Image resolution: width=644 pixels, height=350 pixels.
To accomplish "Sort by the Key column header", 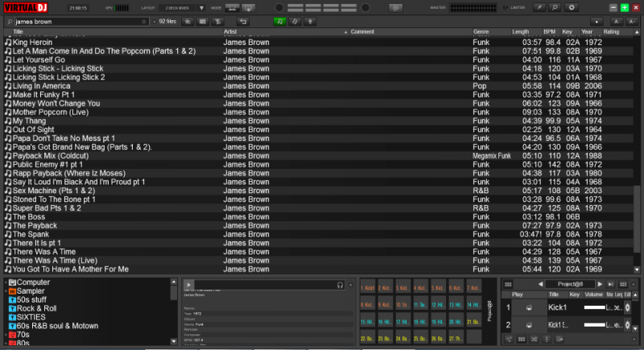I will [568, 31].
